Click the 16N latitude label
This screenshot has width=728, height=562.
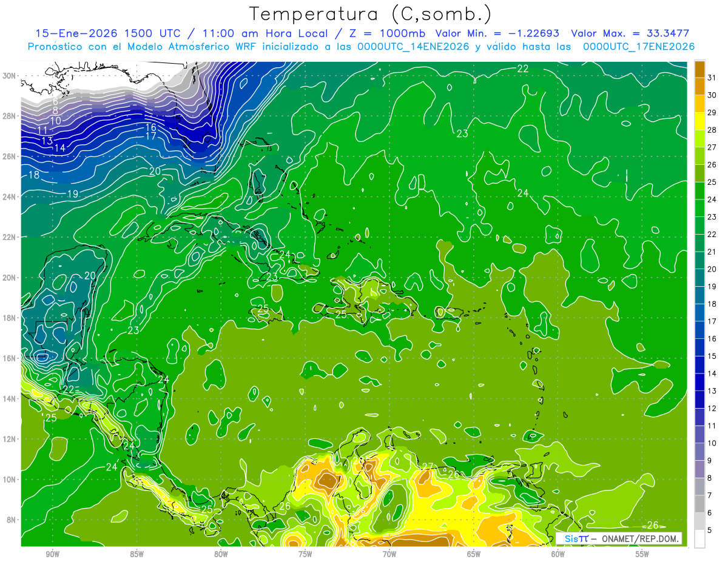[9, 358]
